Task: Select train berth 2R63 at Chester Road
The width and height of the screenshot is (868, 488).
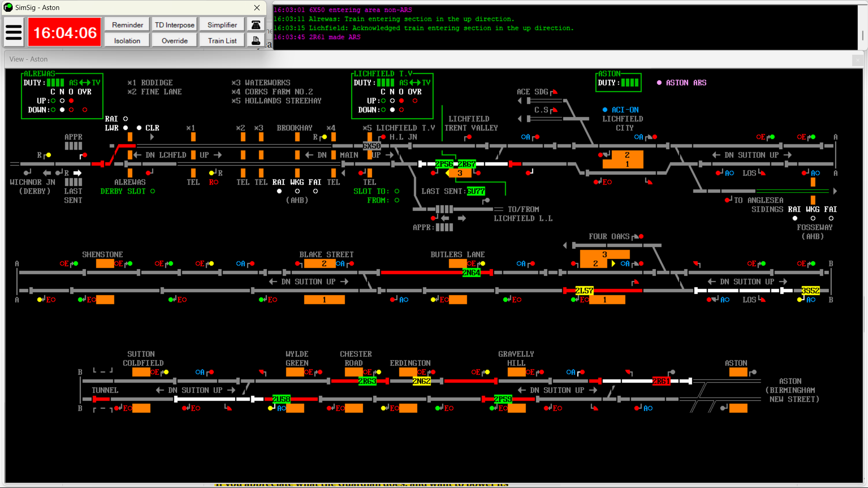Action: coord(367,381)
